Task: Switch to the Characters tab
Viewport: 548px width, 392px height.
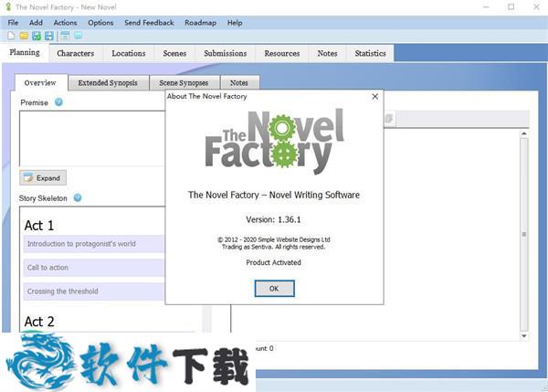Action: 76,54
